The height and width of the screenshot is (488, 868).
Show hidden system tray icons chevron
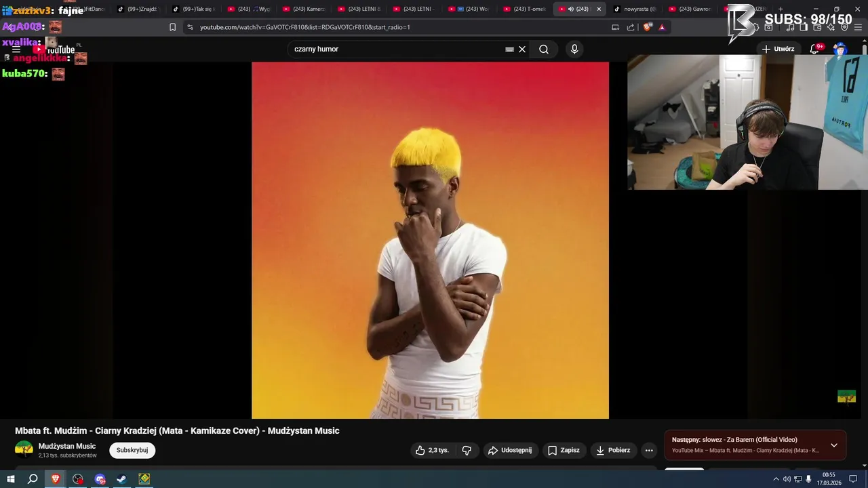tap(776, 479)
